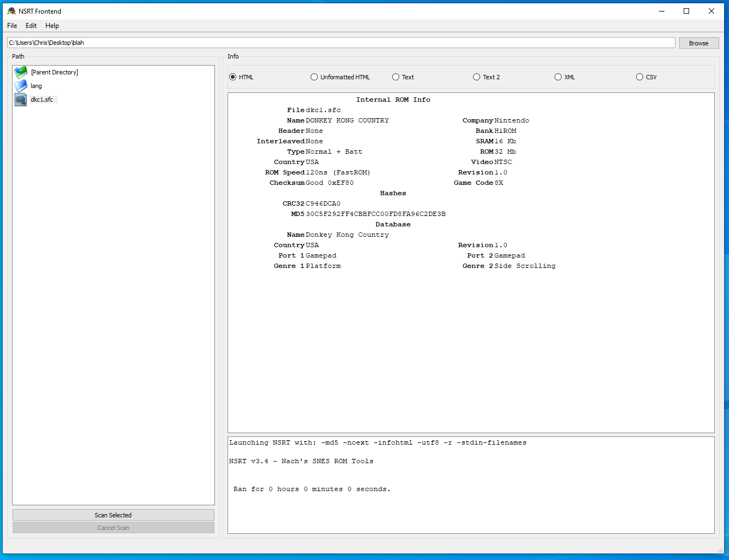Click the lang folder icon
The width and height of the screenshot is (729, 560).
point(21,86)
